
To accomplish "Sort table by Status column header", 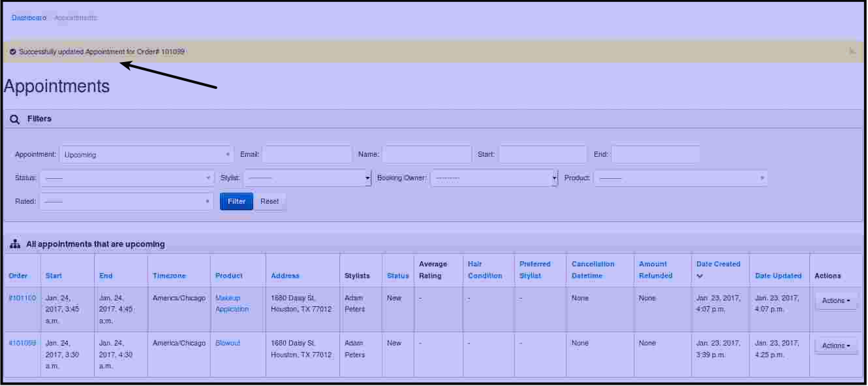I will tap(398, 276).
